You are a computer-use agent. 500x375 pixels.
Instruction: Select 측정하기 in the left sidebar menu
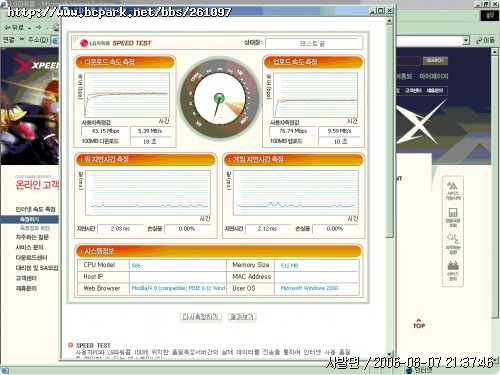tap(30, 219)
